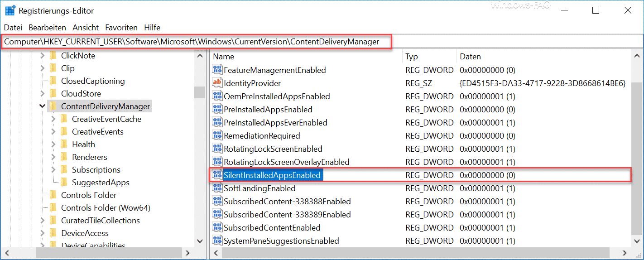Click the Controls Folder folder icon
The image size is (644, 260).
click(x=53, y=195)
